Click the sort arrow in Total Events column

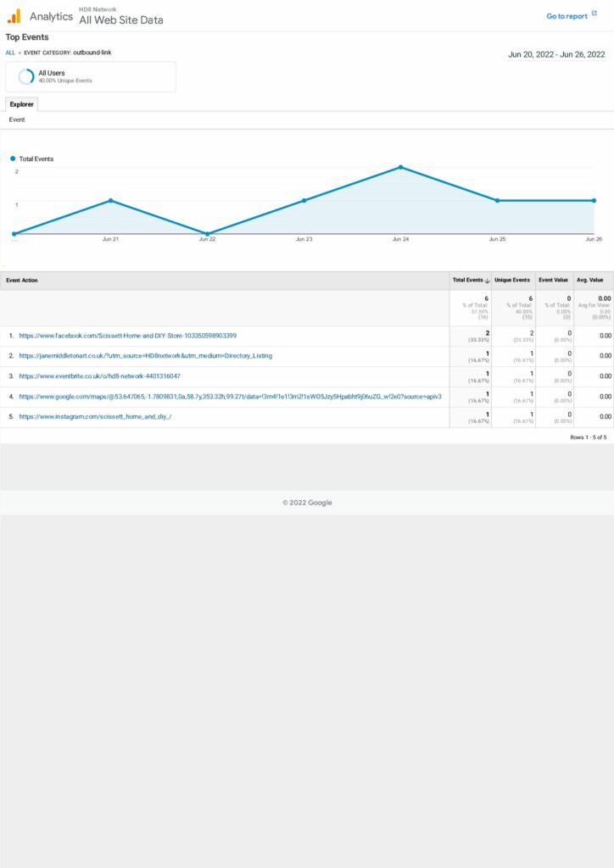pos(487,281)
